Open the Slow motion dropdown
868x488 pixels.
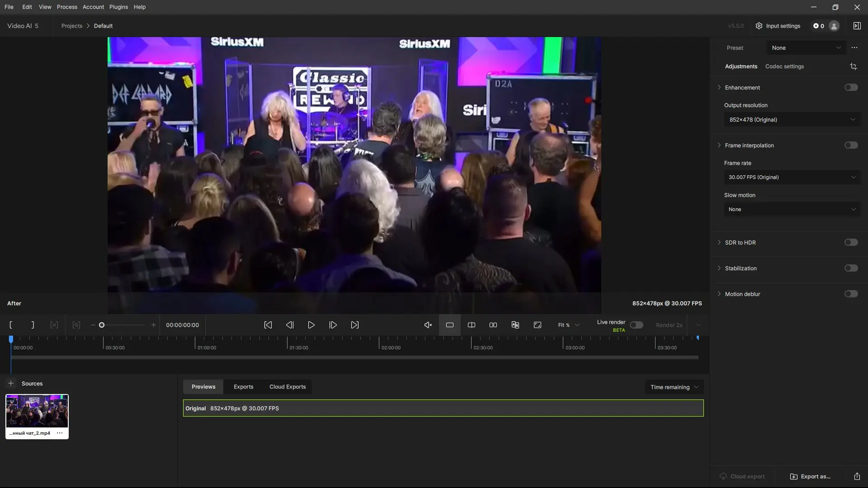pos(792,209)
